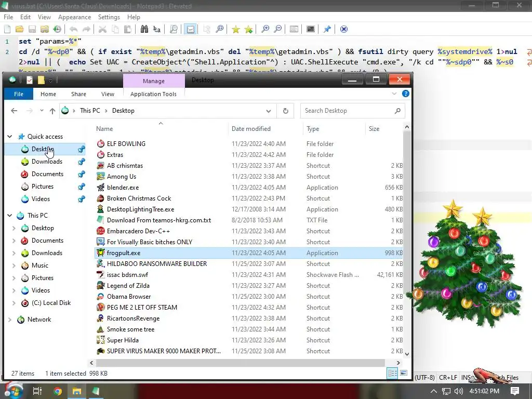Click the Customize Schemes window icon in Notepad3
532x399 pixels.
click(x=294, y=29)
